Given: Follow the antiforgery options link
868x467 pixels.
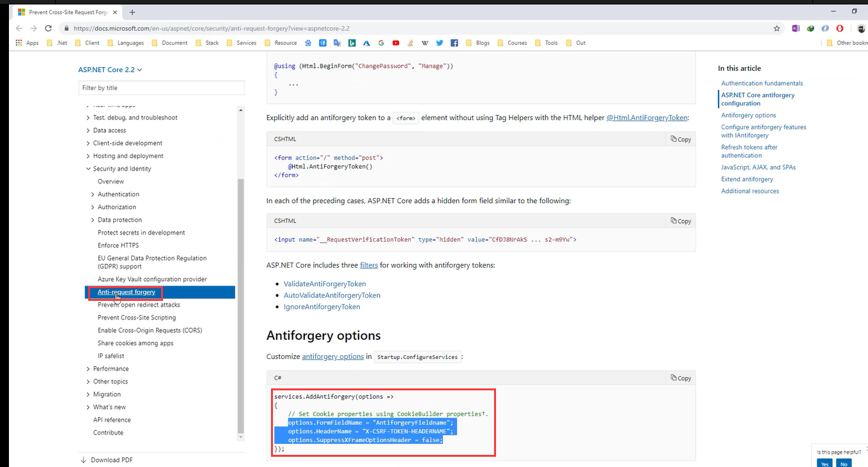Looking at the screenshot, I should (x=333, y=356).
